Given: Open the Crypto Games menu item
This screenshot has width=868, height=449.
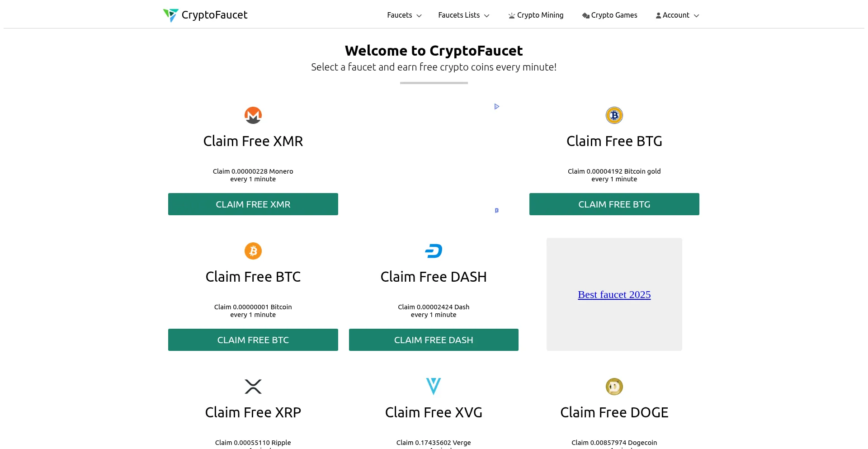Looking at the screenshot, I should tap(614, 15).
